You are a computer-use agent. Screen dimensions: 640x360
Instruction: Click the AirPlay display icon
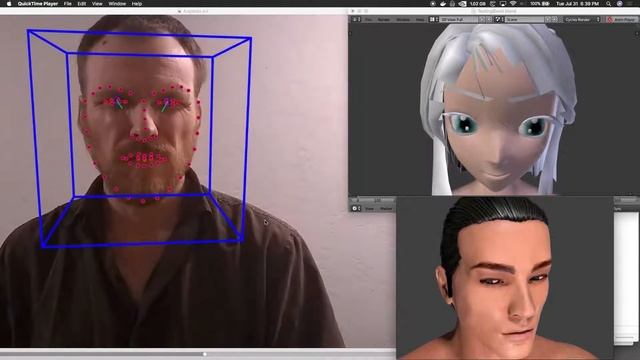[x=503, y=4]
